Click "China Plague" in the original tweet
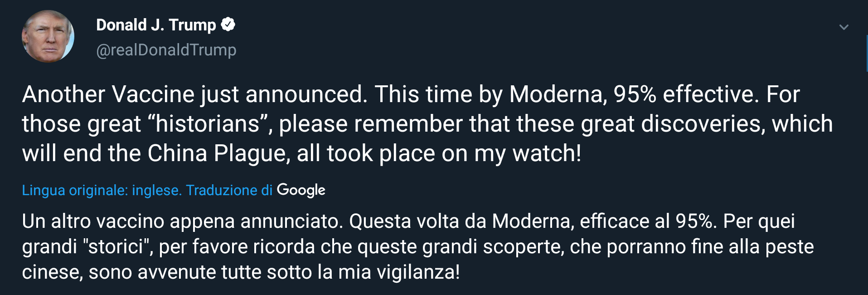 click(x=218, y=153)
